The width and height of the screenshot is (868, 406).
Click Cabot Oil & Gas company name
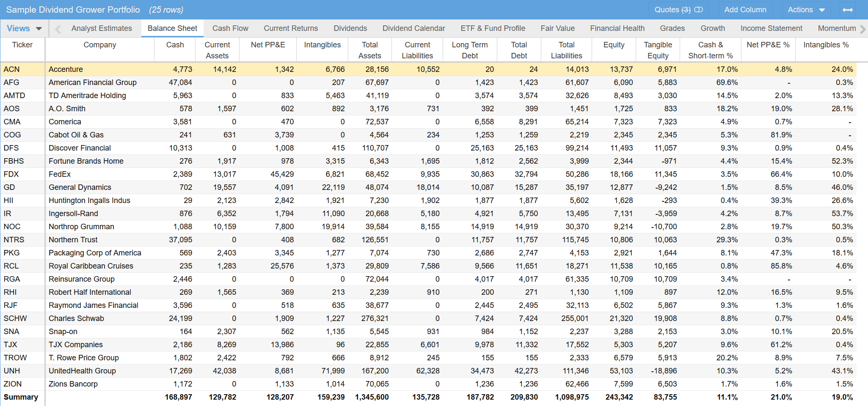[76, 135]
